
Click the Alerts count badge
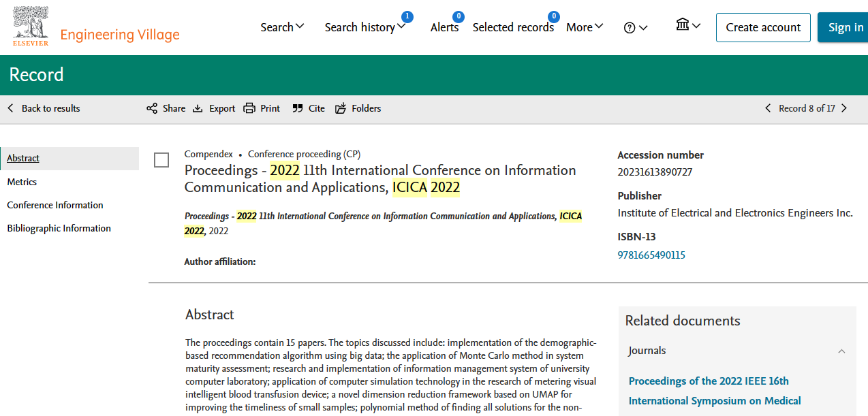pos(458,16)
